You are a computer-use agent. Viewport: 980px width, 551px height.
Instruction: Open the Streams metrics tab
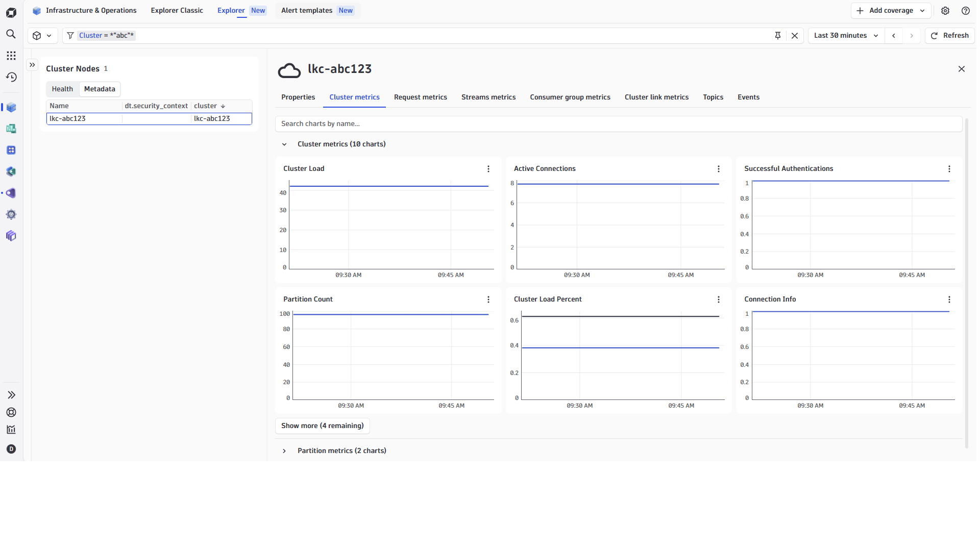tap(488, 97)
